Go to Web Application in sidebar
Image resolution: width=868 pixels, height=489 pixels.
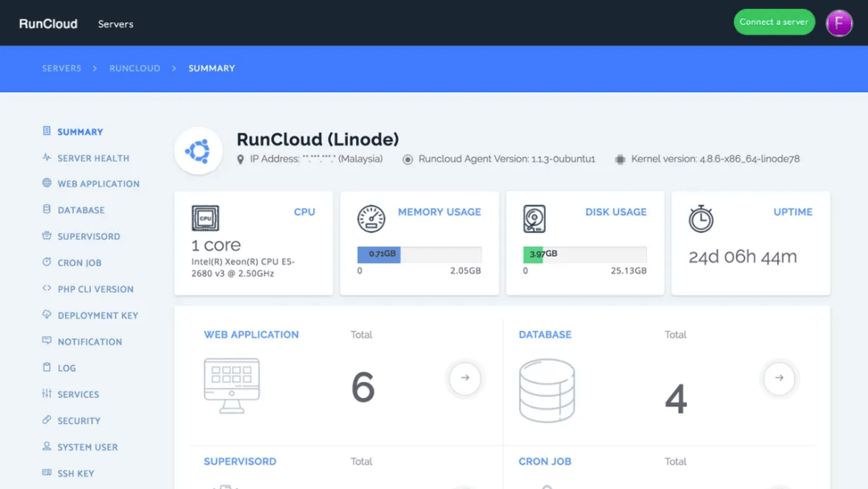pyautogui.click(x=99, y=184)
